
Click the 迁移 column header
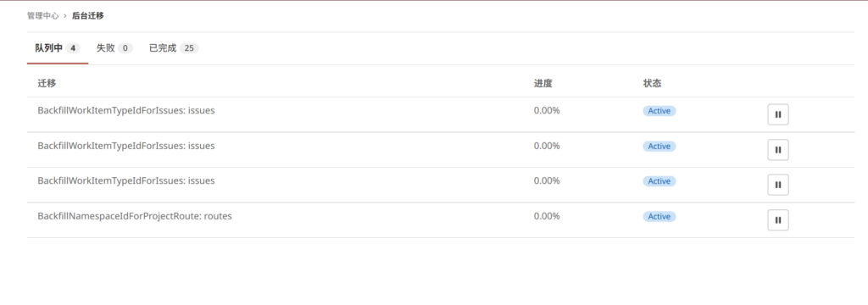pos(47,84)
